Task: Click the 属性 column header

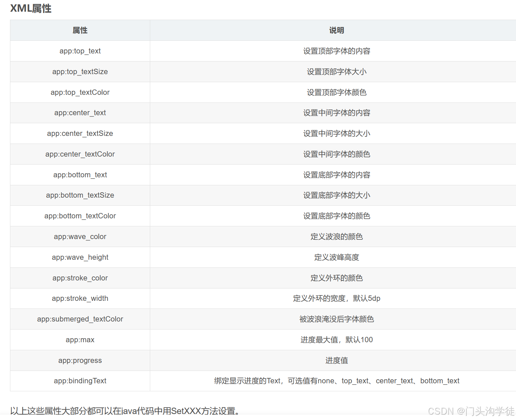Action: coord(80,30)
